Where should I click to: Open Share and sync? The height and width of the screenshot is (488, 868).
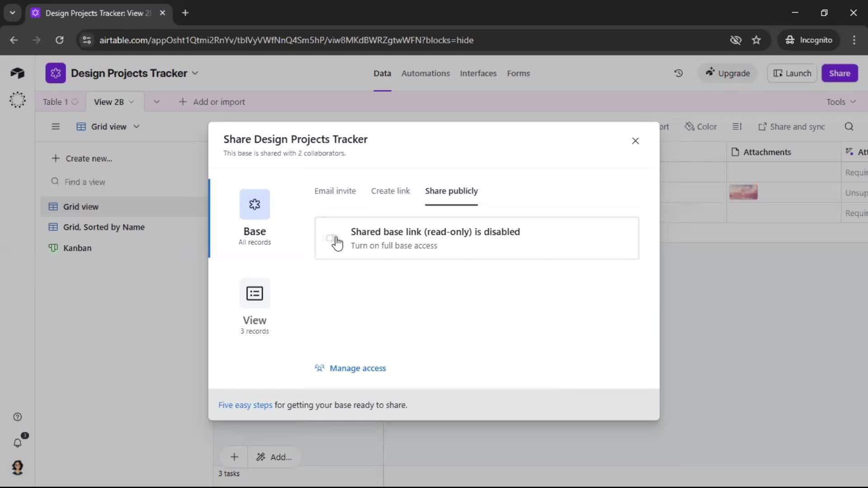(x=792, y=127)
